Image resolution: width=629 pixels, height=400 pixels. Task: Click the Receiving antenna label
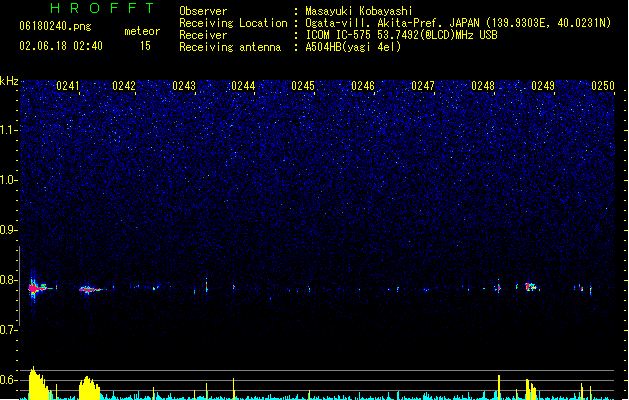230,47
